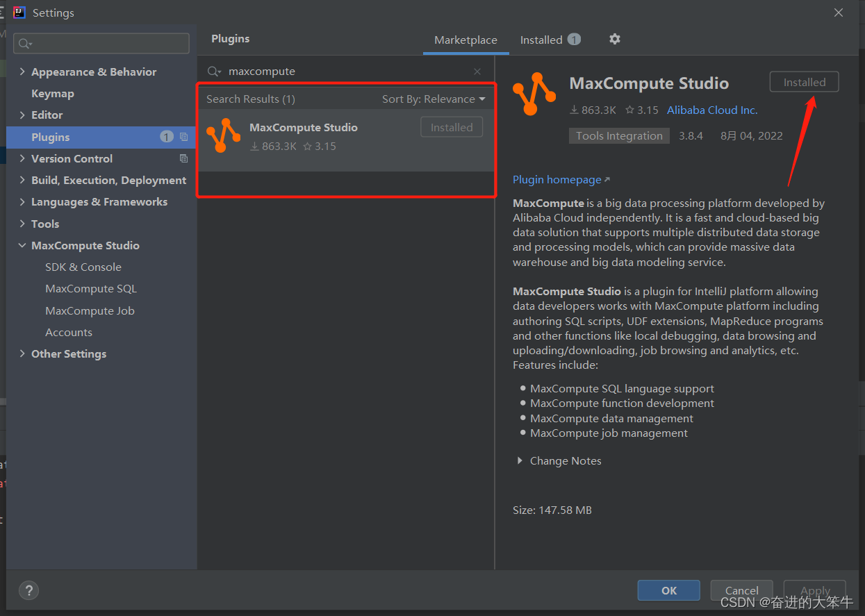The height and width of the screenshot is (616, 865).
Task: Click the IntelliJ icon in title bar
Action: coord(19,13)
